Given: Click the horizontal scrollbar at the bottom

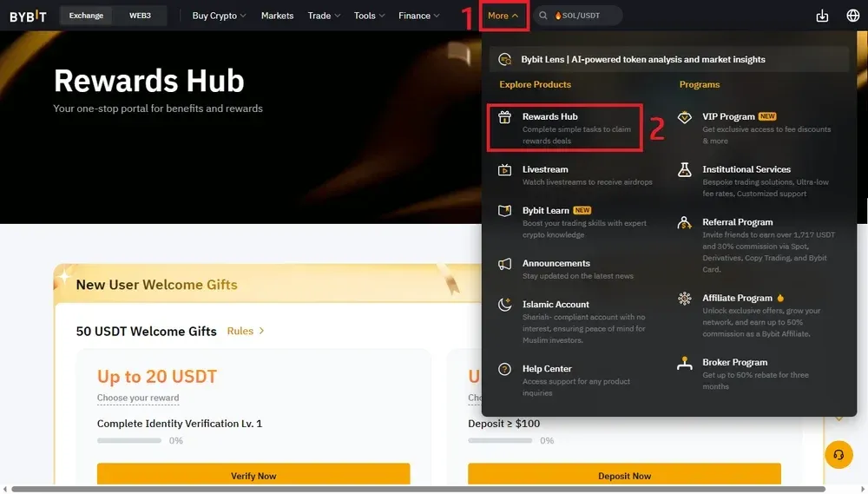Looking at the screenshot, I should (x=418, y=490).
